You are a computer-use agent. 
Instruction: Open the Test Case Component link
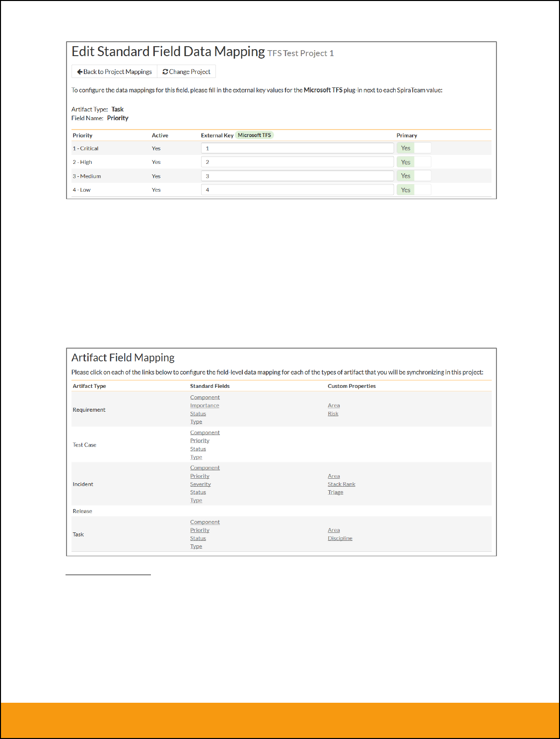[x=205, y=433]
